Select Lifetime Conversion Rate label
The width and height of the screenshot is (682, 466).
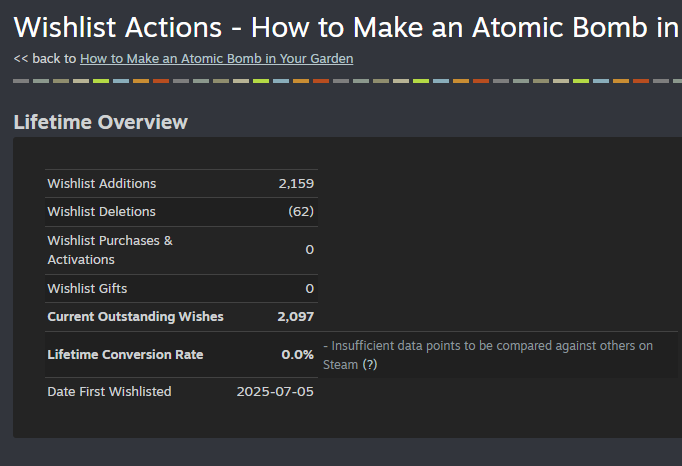(x=125, y=355)
